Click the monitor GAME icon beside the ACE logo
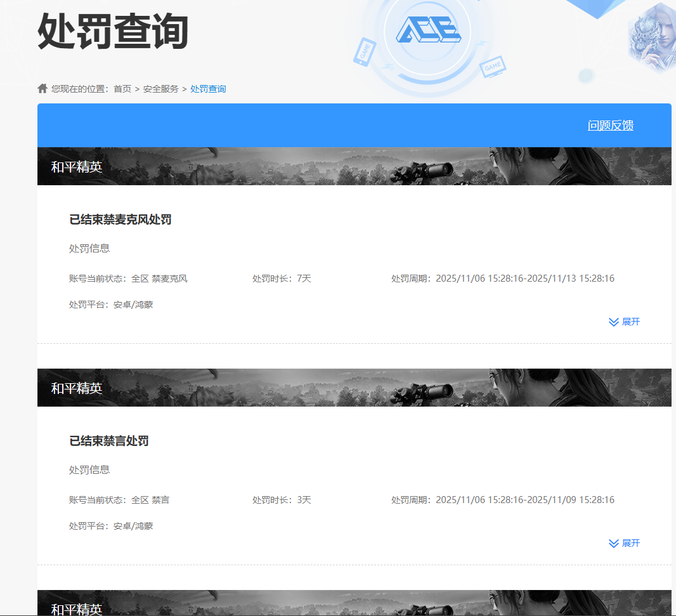The image size is (676, 616). [493, 67]
